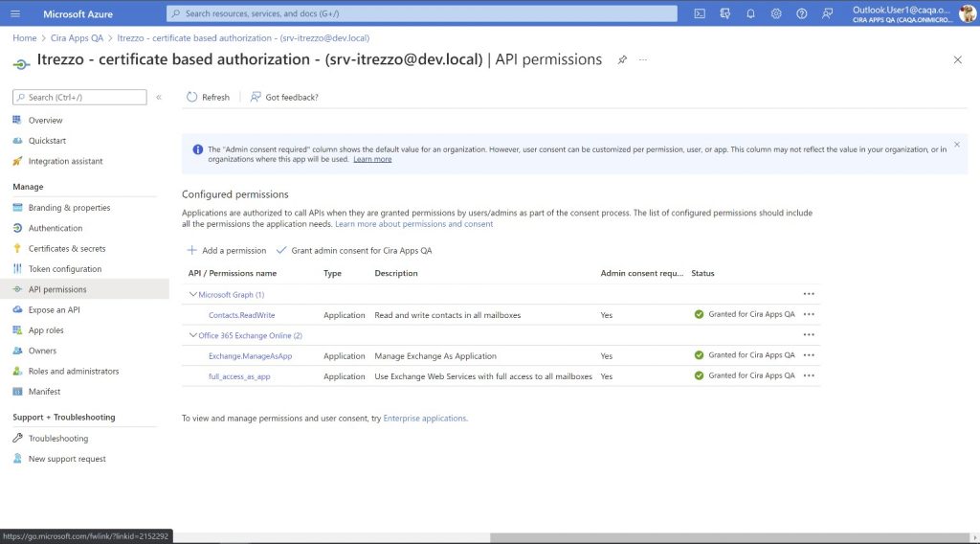The image size is (980, 544).
Task: Click the blue info icon in banner
Action: point(197,149)
